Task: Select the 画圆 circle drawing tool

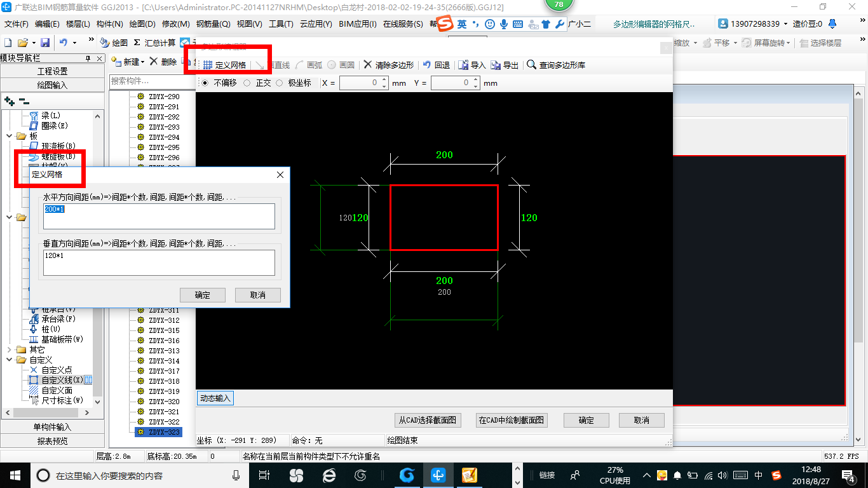Action: pos(341,65)
